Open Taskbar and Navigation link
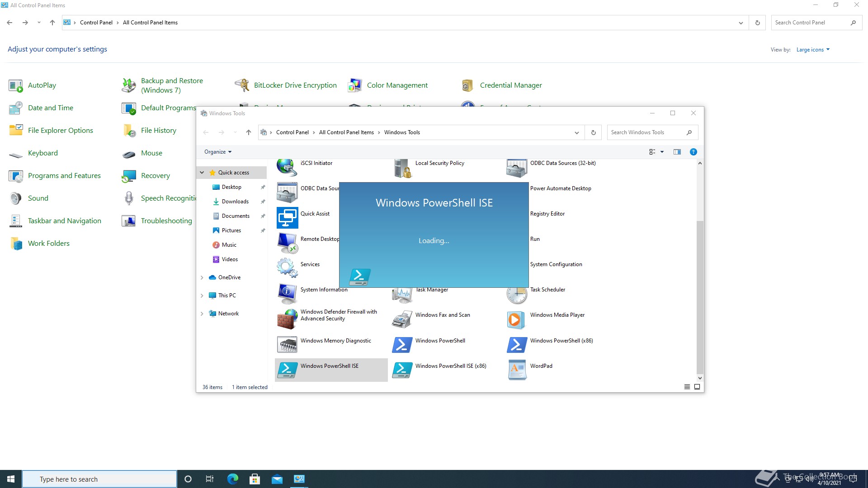Image resolution: width=868 pixels, height=488 pixels. 64,221
